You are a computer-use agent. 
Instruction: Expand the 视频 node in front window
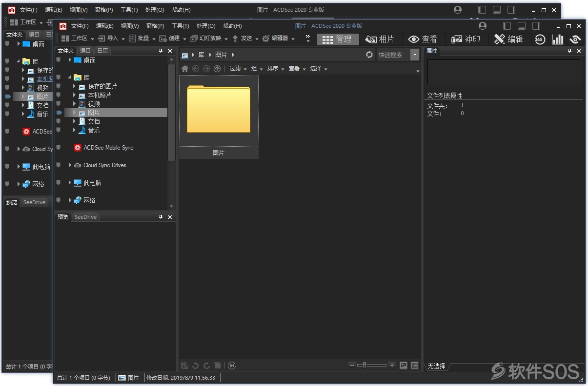(75, 104)
